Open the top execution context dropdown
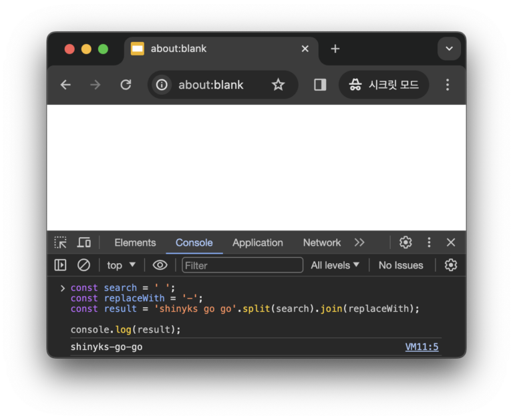Screen dimensions: 513x420 [x=121, y=265]
